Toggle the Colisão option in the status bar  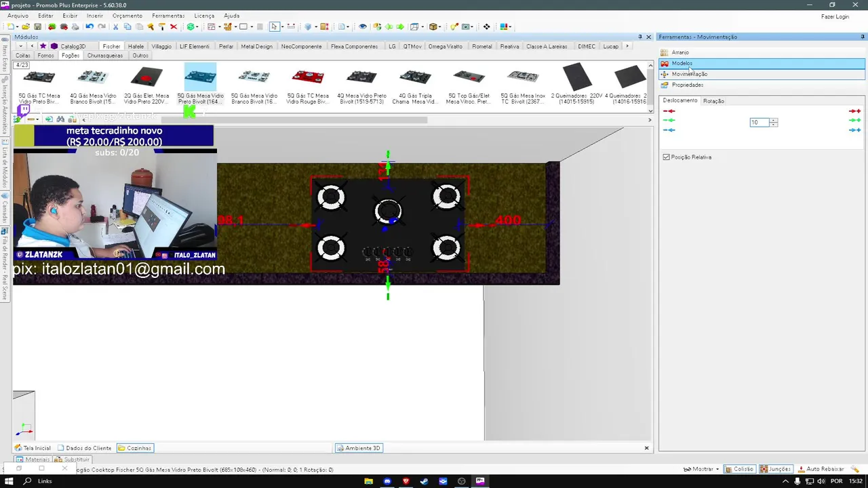(739, 469)
